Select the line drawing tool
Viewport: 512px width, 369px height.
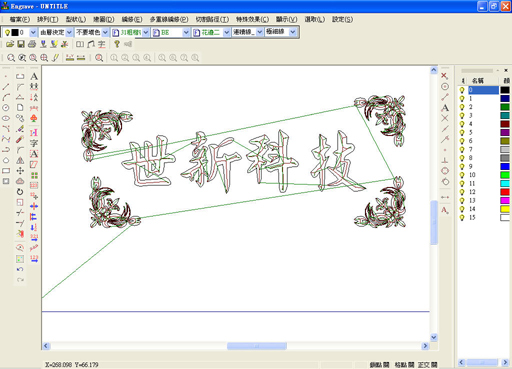point(6,87)
